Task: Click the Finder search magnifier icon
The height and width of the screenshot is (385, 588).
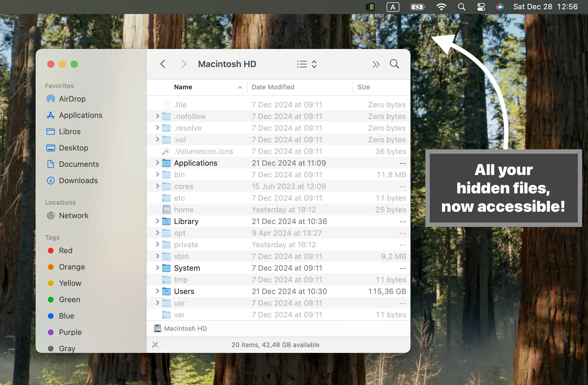Action: click(394, 64)
